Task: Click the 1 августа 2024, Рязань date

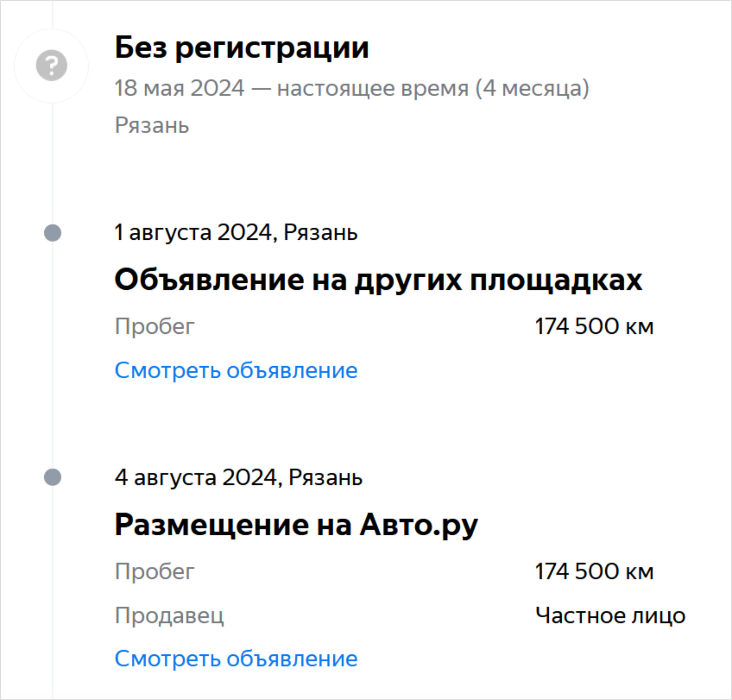Action: (x=236, y=232)
